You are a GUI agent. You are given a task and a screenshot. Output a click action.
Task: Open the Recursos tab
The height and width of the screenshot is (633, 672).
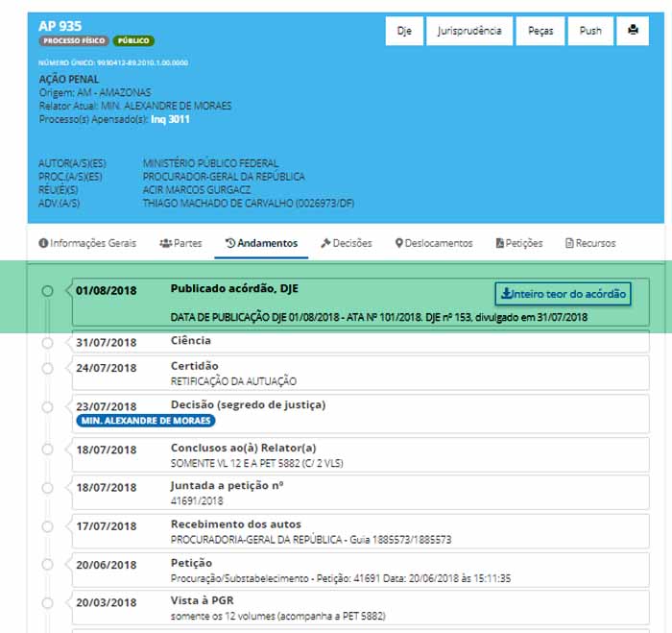click(x=590, y=243)
